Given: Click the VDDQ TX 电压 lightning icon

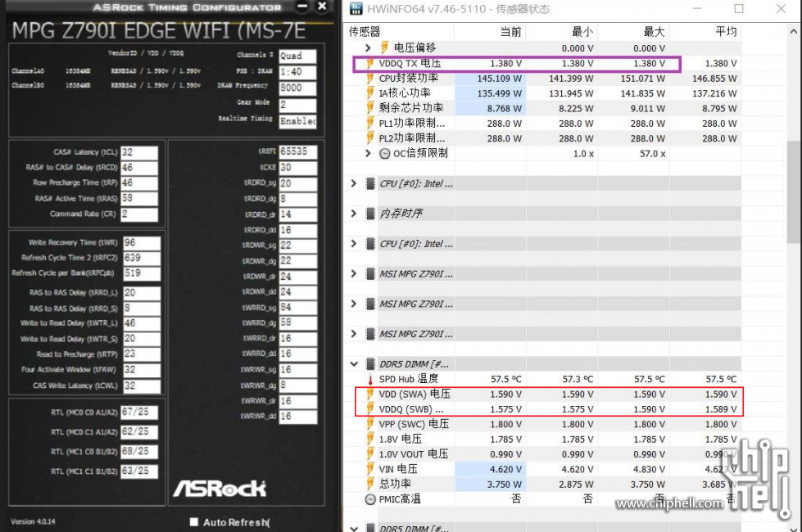Looking at the screenshot, I should pos(369,63).
